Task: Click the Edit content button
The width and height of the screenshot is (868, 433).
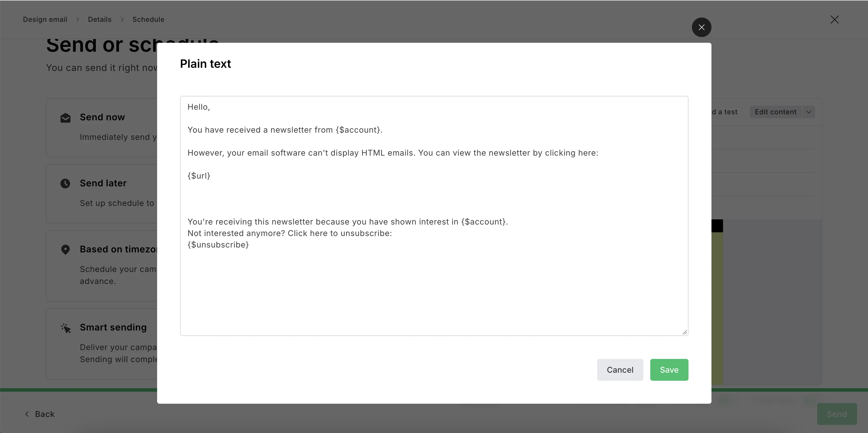Action: coord(775,112)
